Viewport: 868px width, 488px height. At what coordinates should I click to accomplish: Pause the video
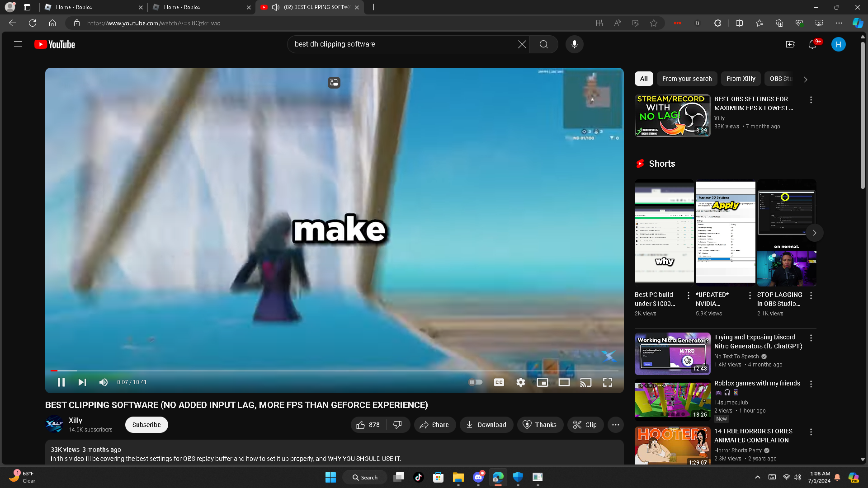pos(61,382)
